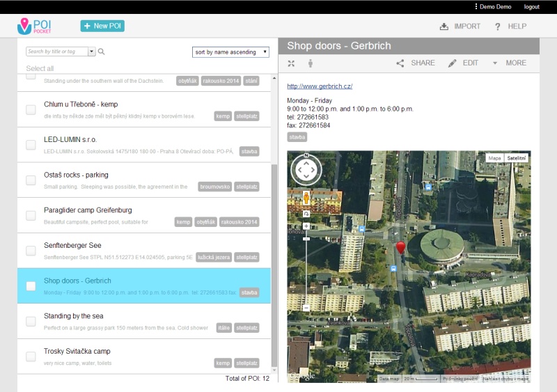Click the stellplatz tag on Chlum u Třeboně
This screenshot has width=557, height=392.
246,116
